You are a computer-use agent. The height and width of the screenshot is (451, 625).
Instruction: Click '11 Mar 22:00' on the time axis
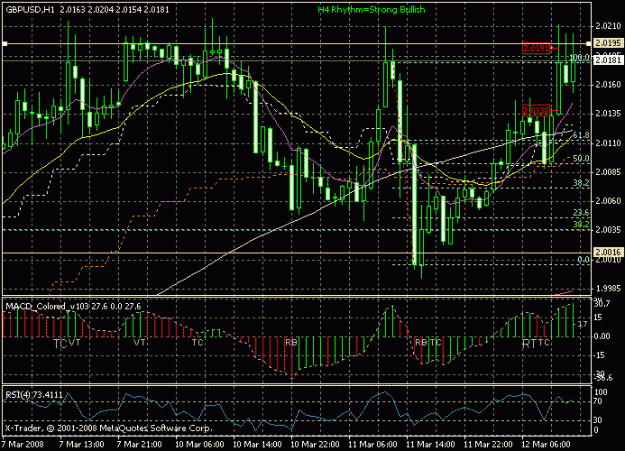(x=488, y=444)
